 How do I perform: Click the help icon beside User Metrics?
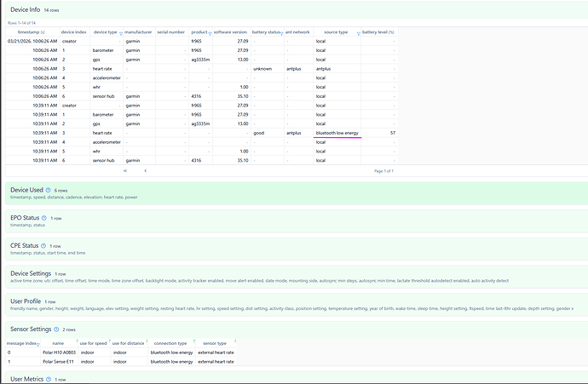(x=49, y=378)
